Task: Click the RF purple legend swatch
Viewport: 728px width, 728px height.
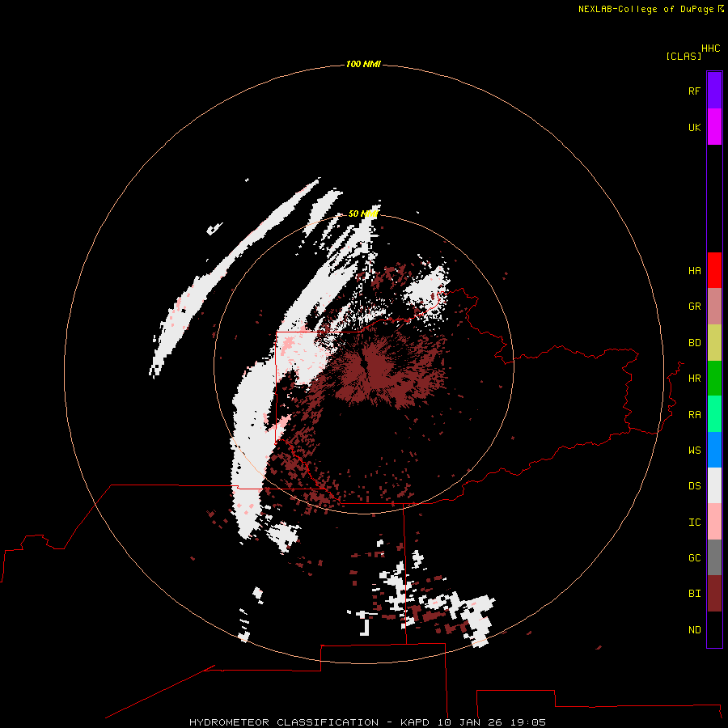Action: [x=714, y=91]
